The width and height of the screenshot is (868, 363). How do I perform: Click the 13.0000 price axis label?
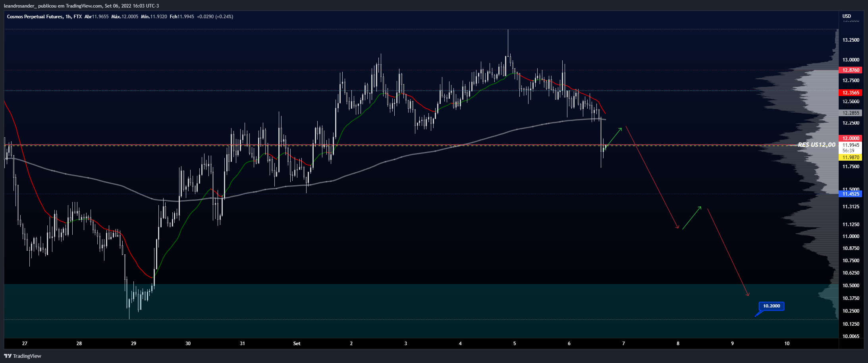click(x=851, y=60)
